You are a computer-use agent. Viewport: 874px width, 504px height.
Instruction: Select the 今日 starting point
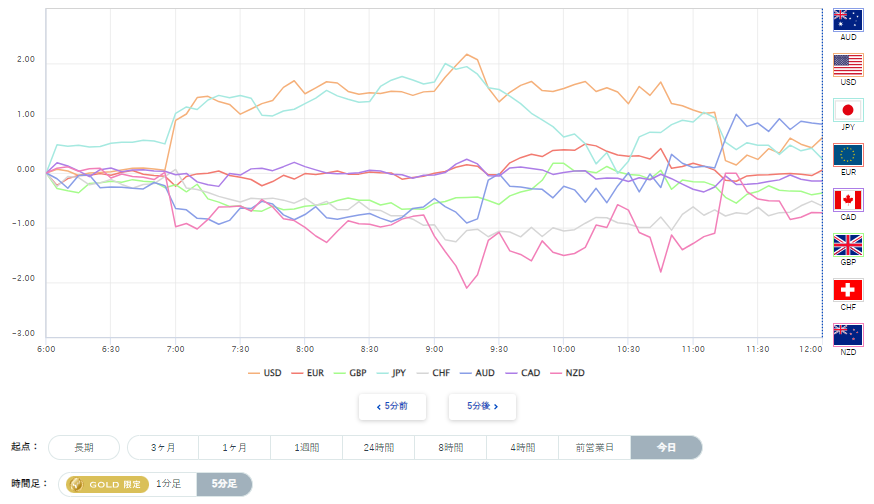666,448
